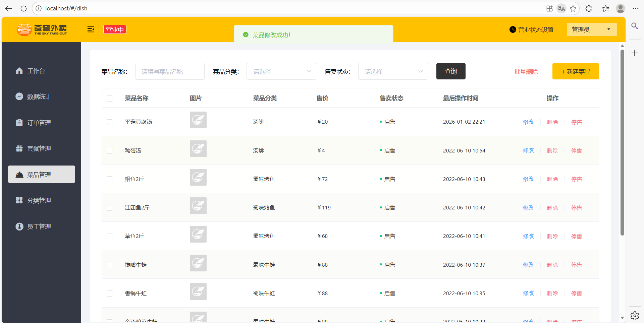Screen dimensions: 644x323
Task: Click the 查询 search button
Action: point(451,71)
